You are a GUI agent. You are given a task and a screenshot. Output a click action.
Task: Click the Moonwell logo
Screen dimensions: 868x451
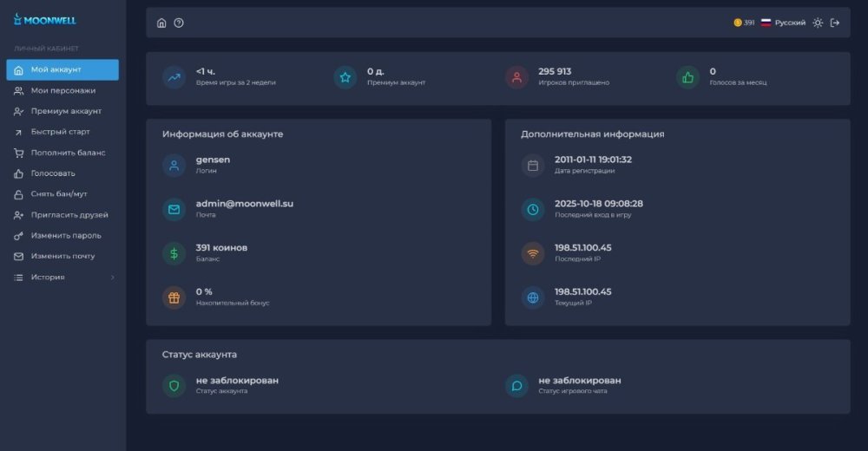pyautogui.click(x=45, y=19)
